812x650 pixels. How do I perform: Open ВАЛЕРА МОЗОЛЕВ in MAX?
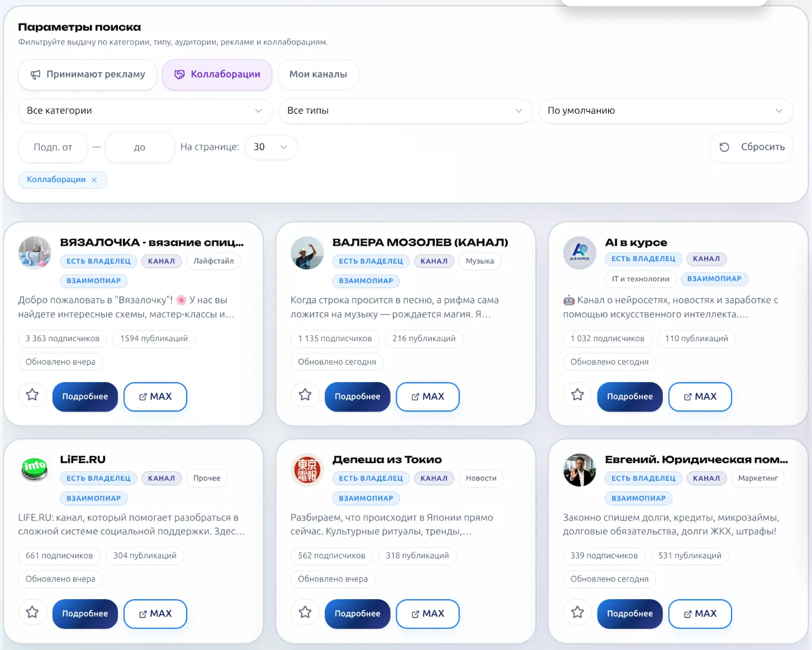point(428,396)
